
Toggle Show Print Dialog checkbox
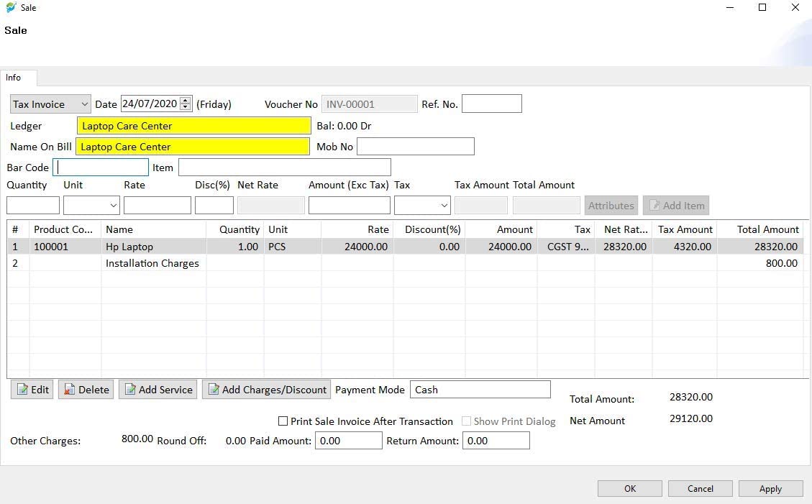(466, 421)
